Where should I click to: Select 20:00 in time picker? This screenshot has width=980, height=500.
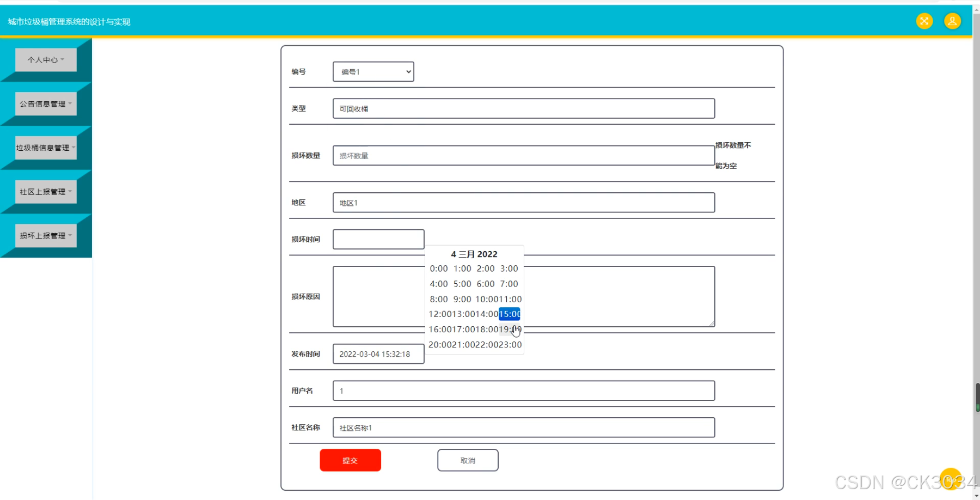click(440, 345)
